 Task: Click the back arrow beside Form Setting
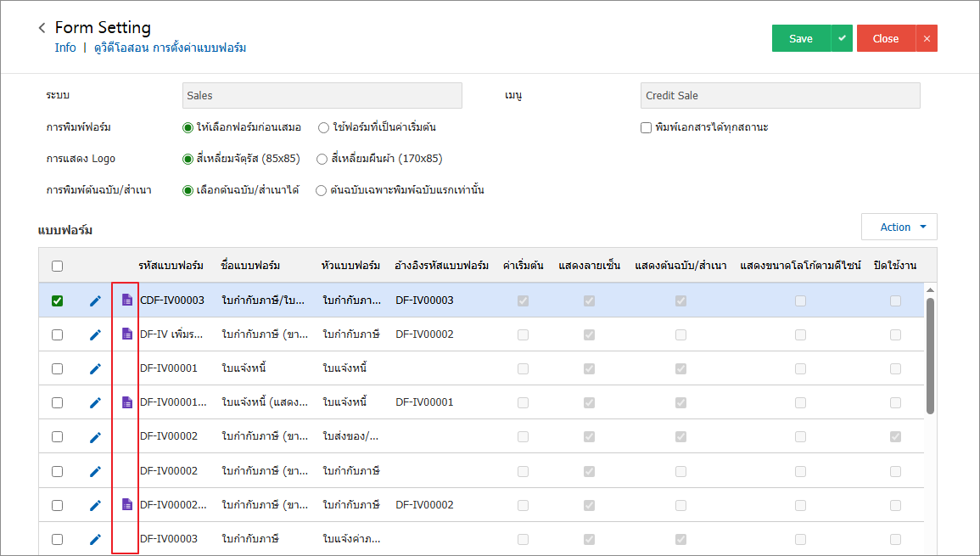pyautogui.click(x=42, y=28)
